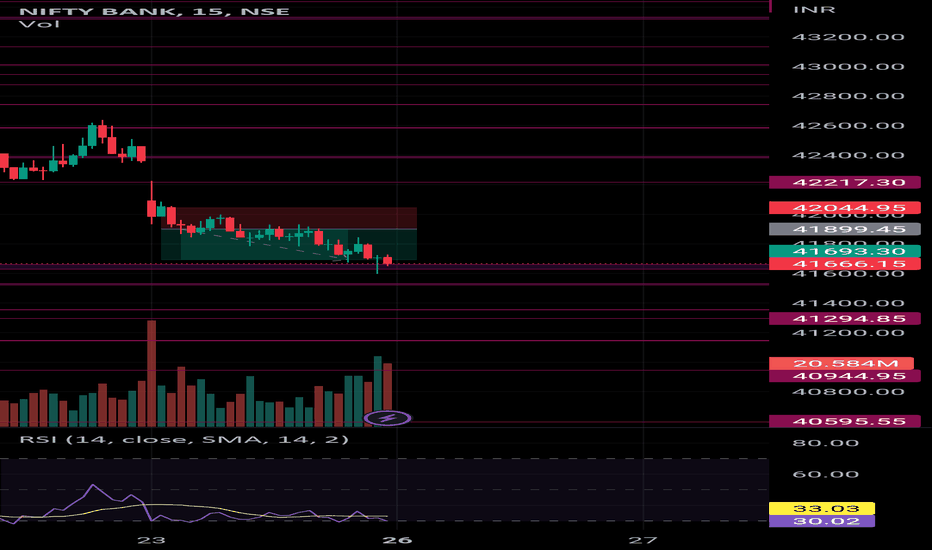Click the yellow 33.03 RSI SMA value
The image size is (932, 550).
point(822,508)
